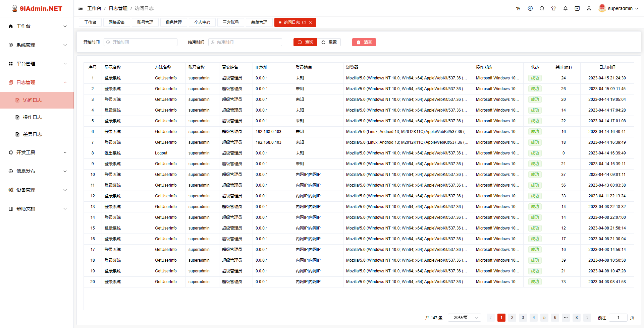Open the superadmin account dropdown
The width and height of the screenshot is (644, 328).
[619, 8]
